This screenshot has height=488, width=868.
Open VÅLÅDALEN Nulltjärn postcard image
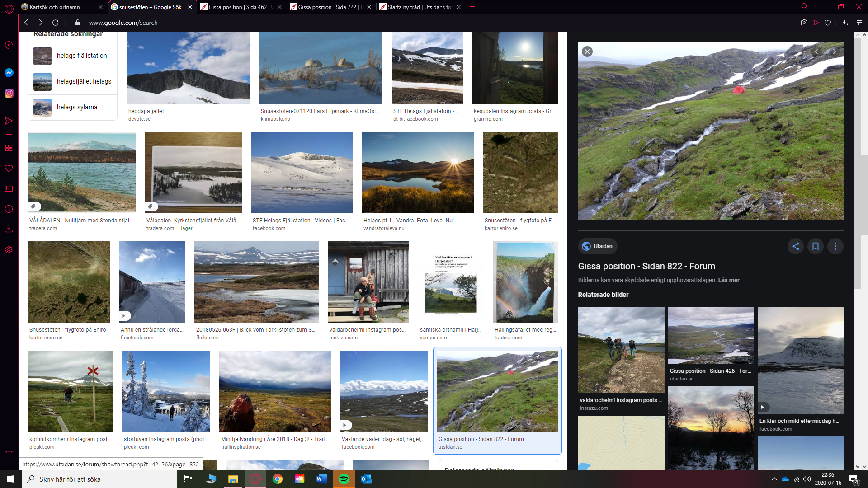pos(81,173)
